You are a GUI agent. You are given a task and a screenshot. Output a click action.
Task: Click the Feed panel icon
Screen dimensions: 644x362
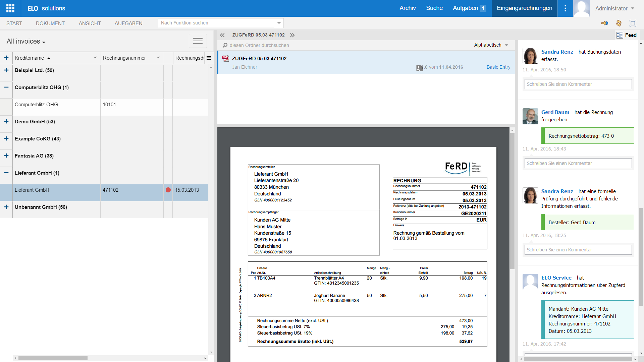click(620, 35)
